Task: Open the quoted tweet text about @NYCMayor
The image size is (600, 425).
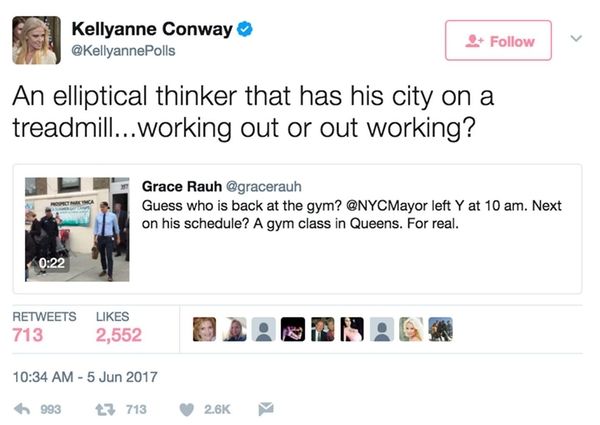Action: click(352, 215)
